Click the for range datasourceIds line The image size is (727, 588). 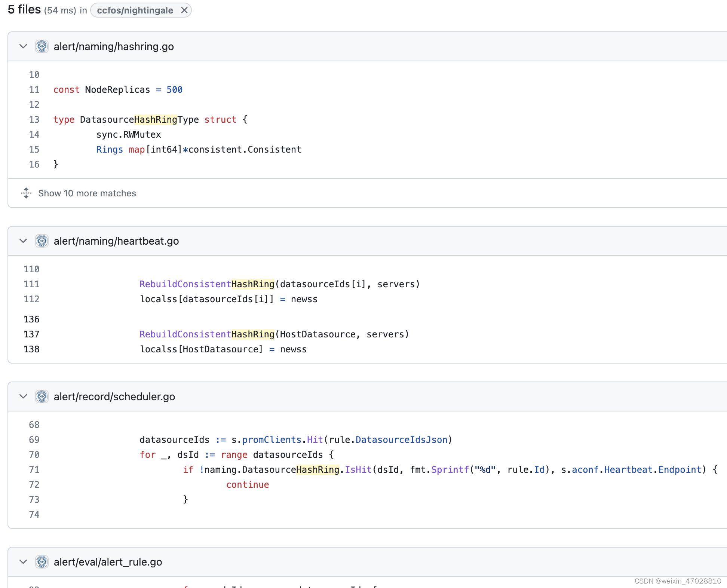click(x=237, y=455)
